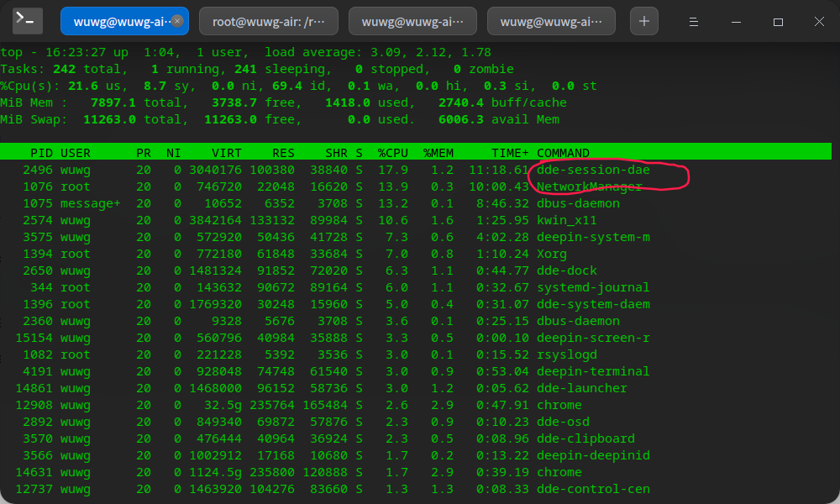
Task: Click the deepin-deepinid process name
Action: pos(593,455)
